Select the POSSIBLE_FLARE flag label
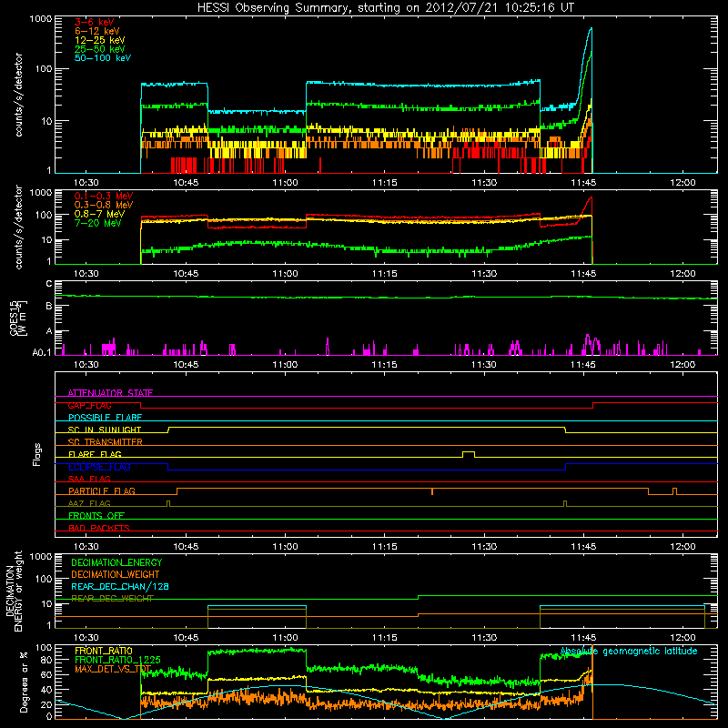Image resolution: width=728 pixels, height=728 pixels. pyautogui.click(x=105, y=418)
